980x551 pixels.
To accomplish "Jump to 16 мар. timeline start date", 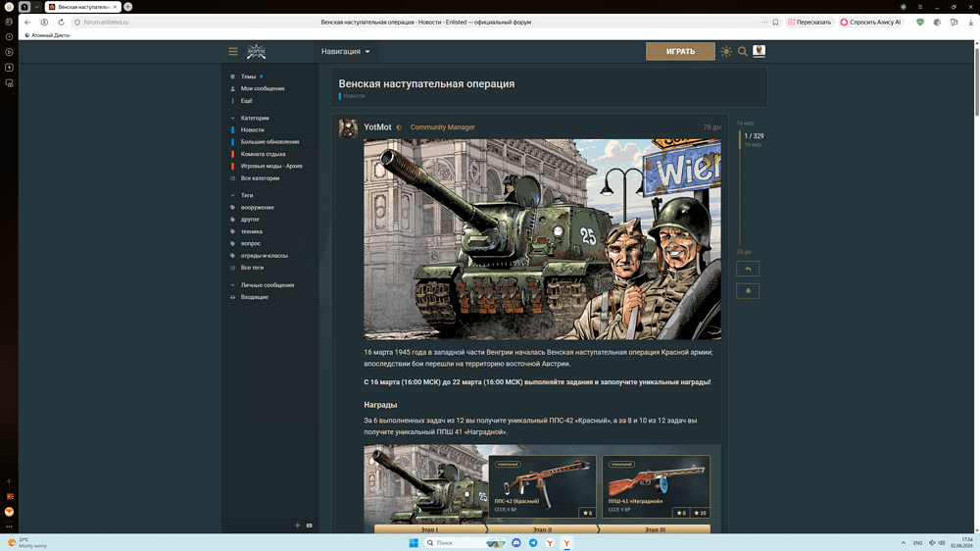I will (x=745, y=124).
